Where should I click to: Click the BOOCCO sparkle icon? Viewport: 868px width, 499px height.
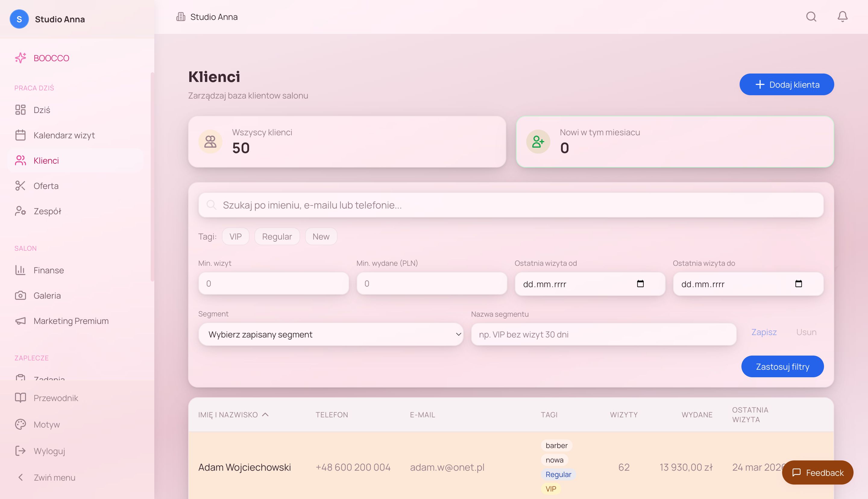20,58
